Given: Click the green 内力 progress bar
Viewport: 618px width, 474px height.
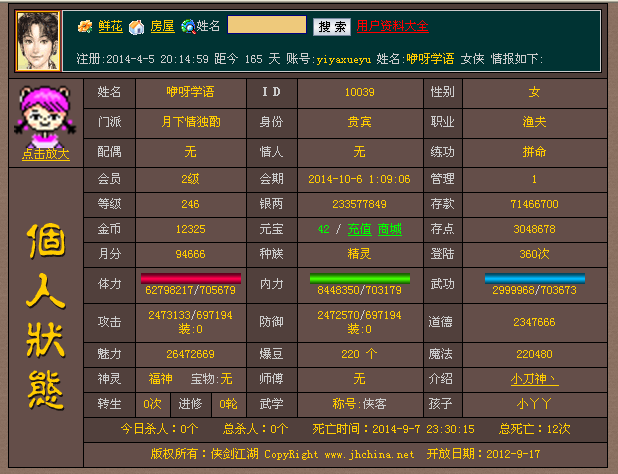Looking at the screenshot, I should (360, 278).
